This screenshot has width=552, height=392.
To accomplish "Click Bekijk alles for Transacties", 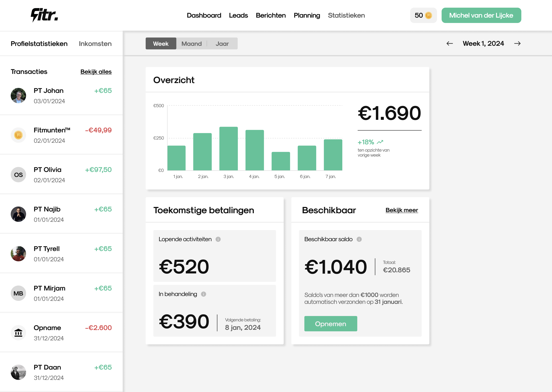I will [x=95, y=71].
